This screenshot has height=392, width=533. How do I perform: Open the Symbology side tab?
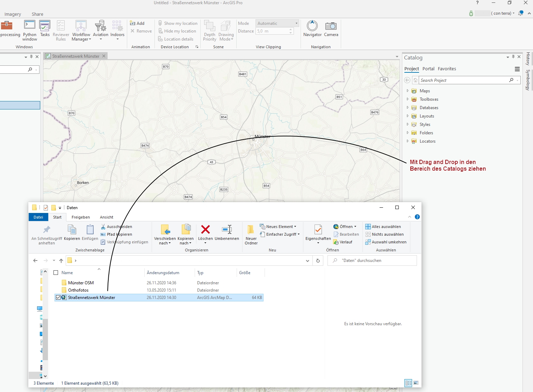pos(528,80)
